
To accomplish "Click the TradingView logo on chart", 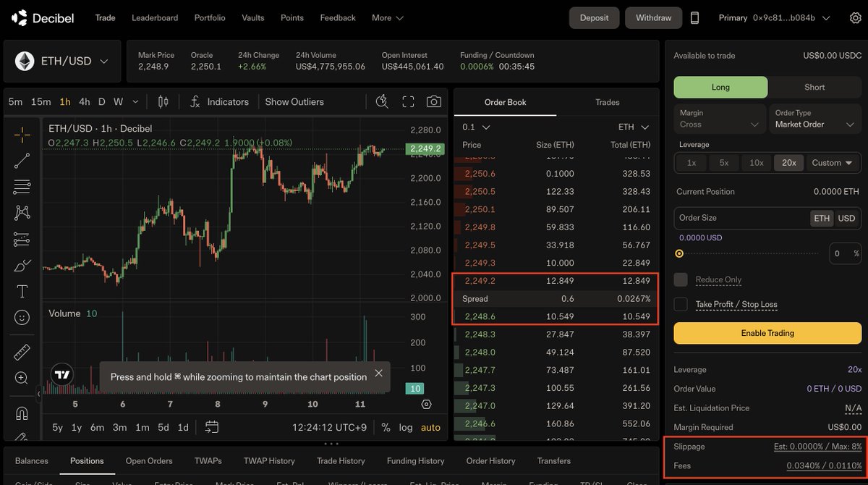I will [62, 375].
